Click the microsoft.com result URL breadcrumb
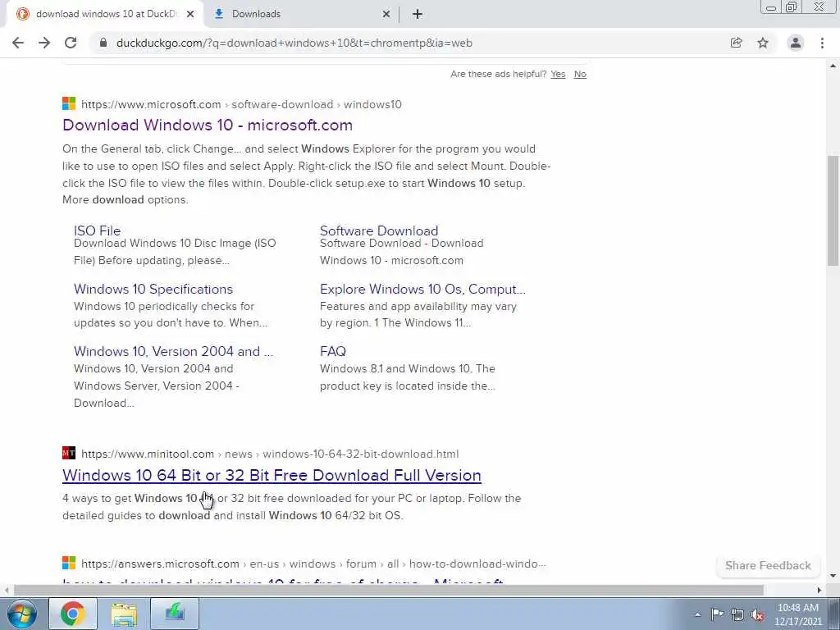840x630 pixels. click(241, 104)
